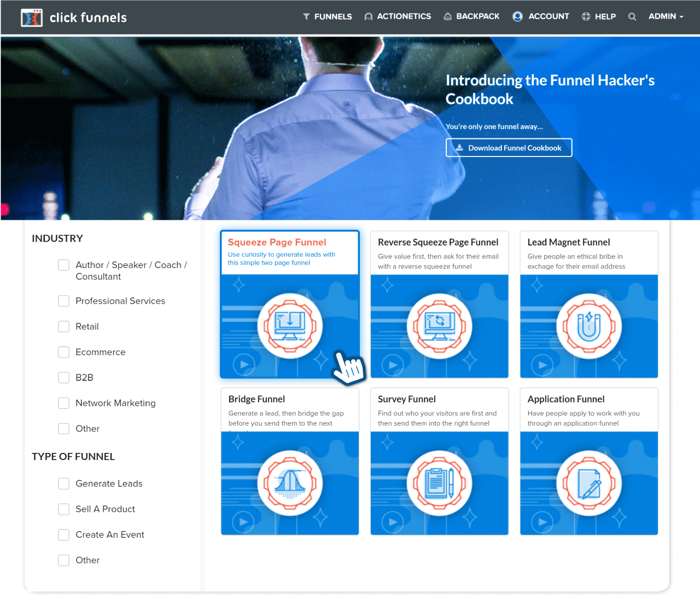The height and width of the screenshot is (611, 700).
Task: Click the Reverse Squeeze Page refresh icon
Action: click(x=439, y=327)
